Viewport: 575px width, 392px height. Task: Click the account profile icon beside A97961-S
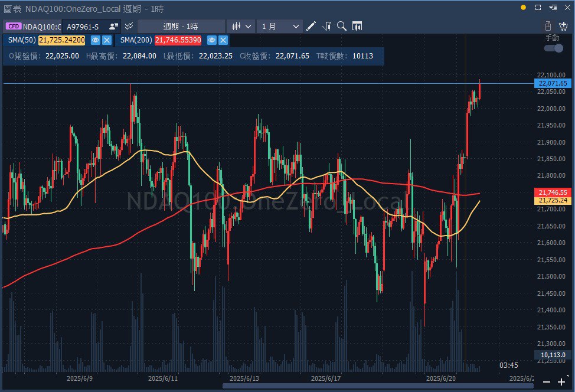(114, 27)
